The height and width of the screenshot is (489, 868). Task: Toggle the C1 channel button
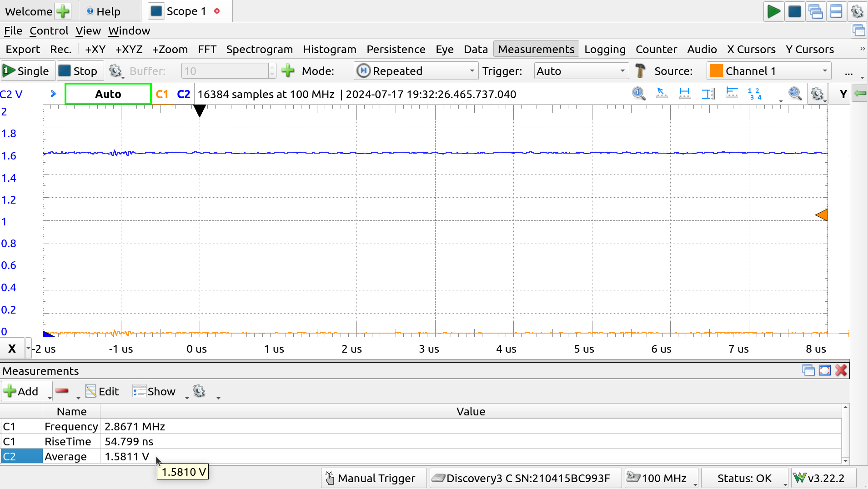(162, 94)
